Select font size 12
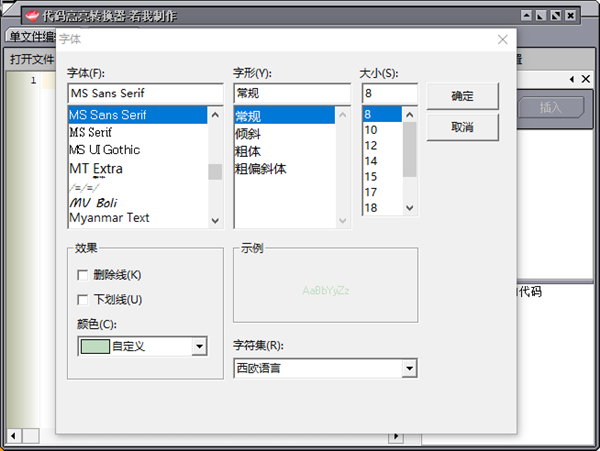The height and width of the screenshot is (451, 600). click(371, 145)
